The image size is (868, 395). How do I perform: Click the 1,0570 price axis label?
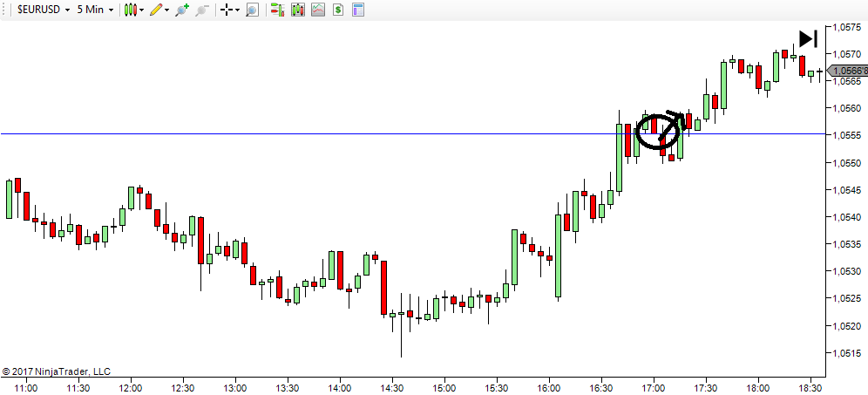point(848,54)
